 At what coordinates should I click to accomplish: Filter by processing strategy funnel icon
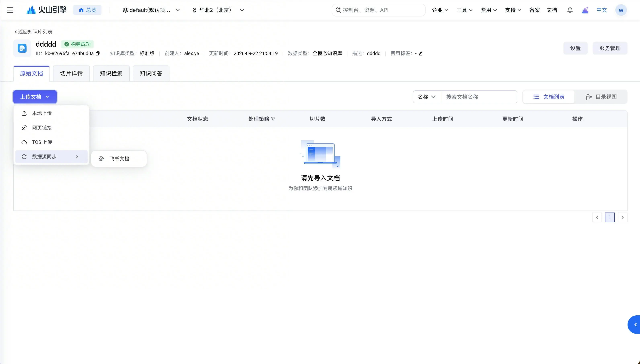tap(273, 119)
